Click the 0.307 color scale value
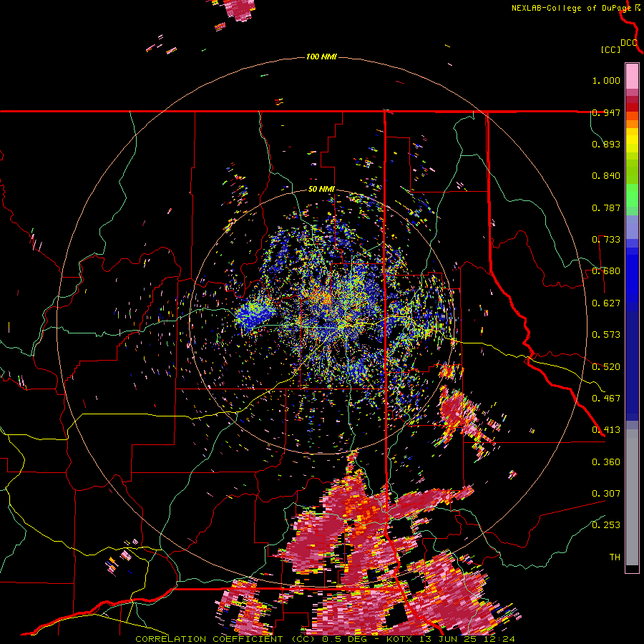The width and height of the screenshot is (644, 644). [606, 493]
